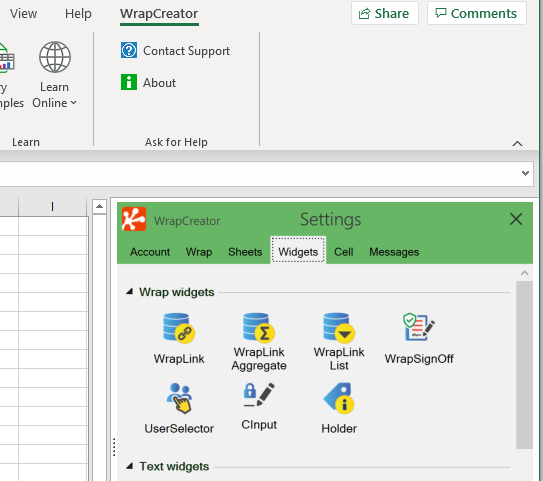Open the Comments pane button
The image size is (543, 481).
pos(477,13)
